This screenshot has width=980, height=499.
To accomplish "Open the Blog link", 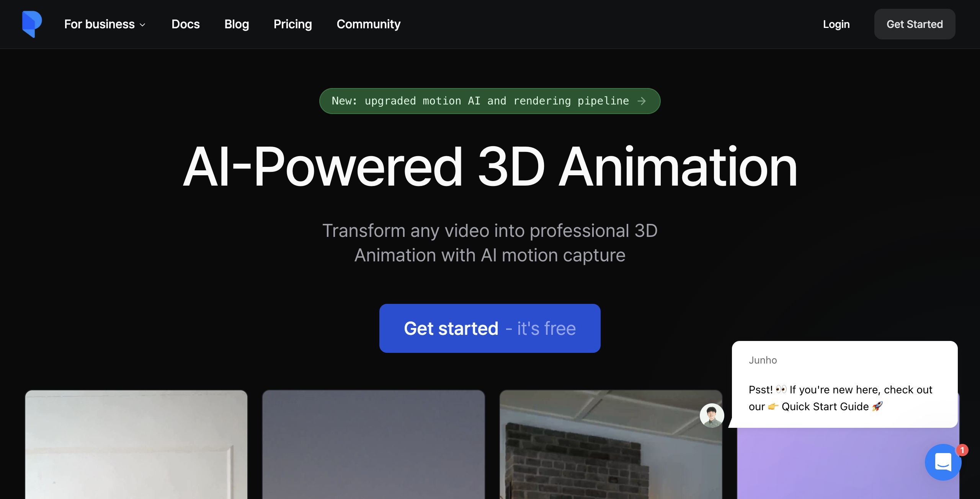I will (x=237, y=24).
